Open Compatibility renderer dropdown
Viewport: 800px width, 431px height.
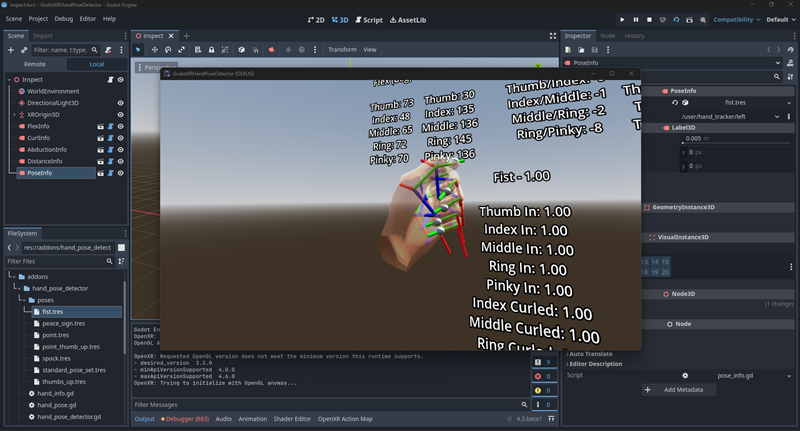pos(737,19)
